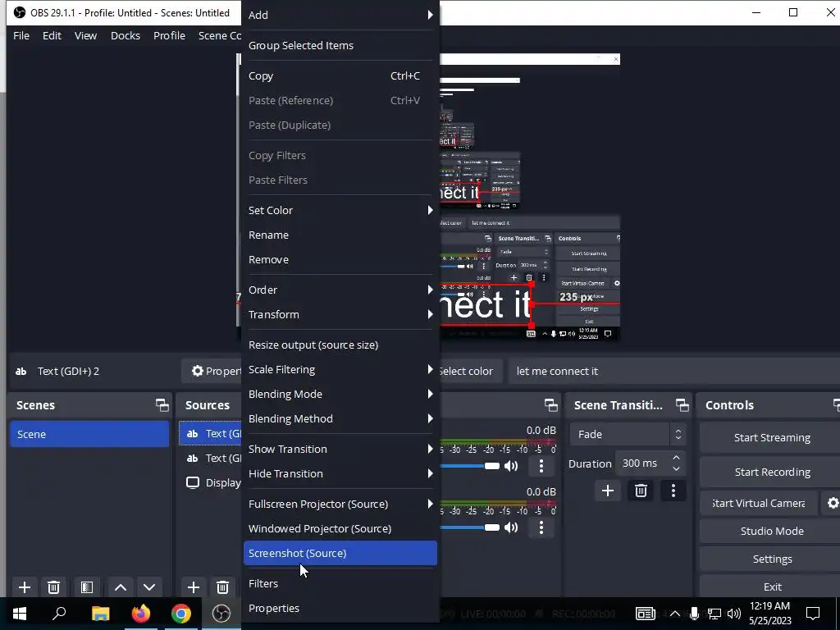This screenshot has height=630, width=840.
Task: Open Filters from context menu
Action: pos(340,584)
